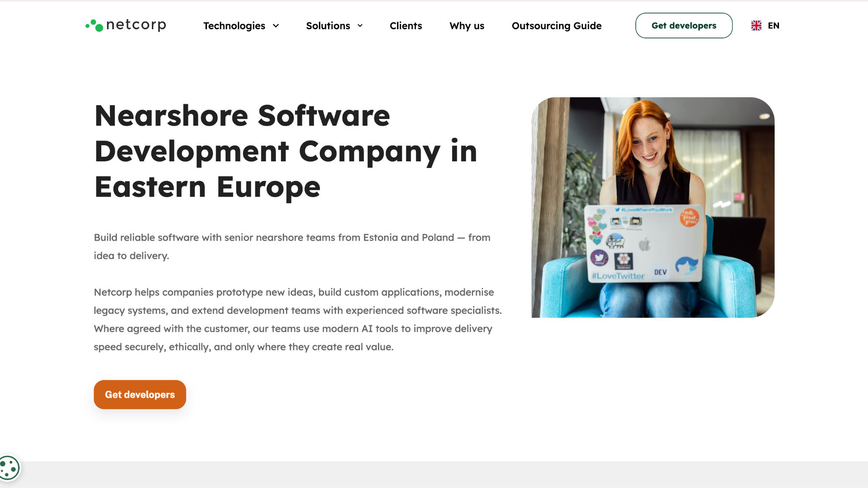
Task: Click the paragraph starting "Build reliable software"
Action: point(292,246)
